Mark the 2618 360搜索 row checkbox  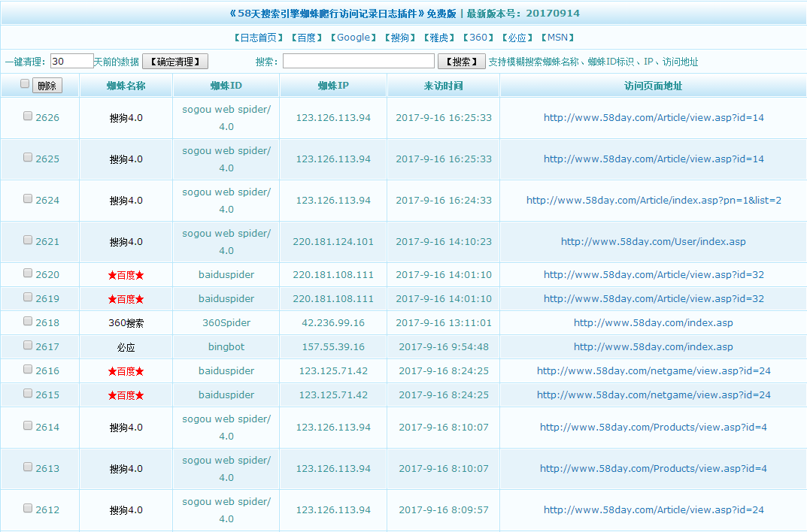28,322
